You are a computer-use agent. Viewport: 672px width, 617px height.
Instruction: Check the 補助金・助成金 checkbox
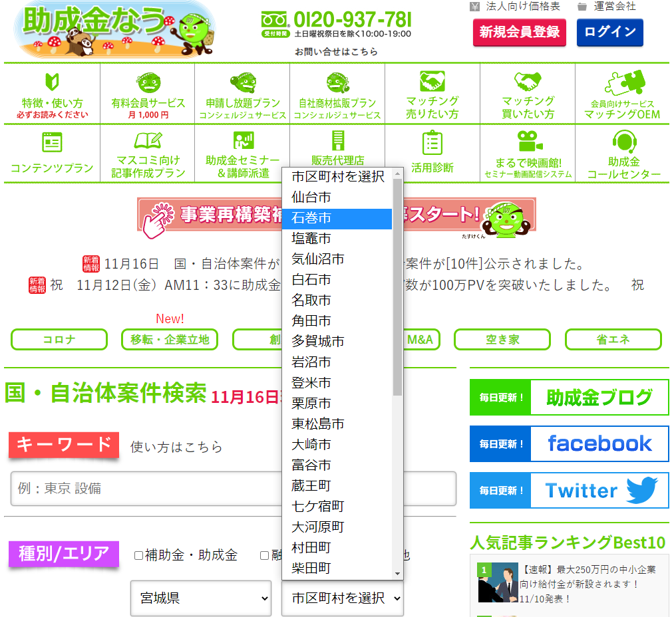point(138,555)
